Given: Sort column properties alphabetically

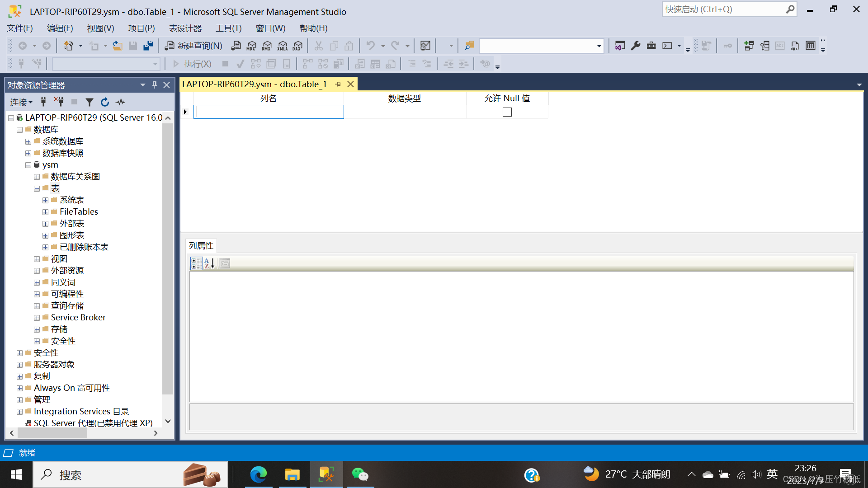Looking at the screenshot, I should coord(209,263).
